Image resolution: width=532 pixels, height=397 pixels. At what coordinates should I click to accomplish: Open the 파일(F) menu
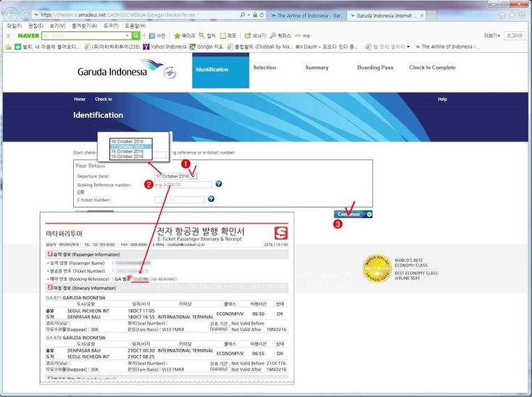(x=14, y=26)
